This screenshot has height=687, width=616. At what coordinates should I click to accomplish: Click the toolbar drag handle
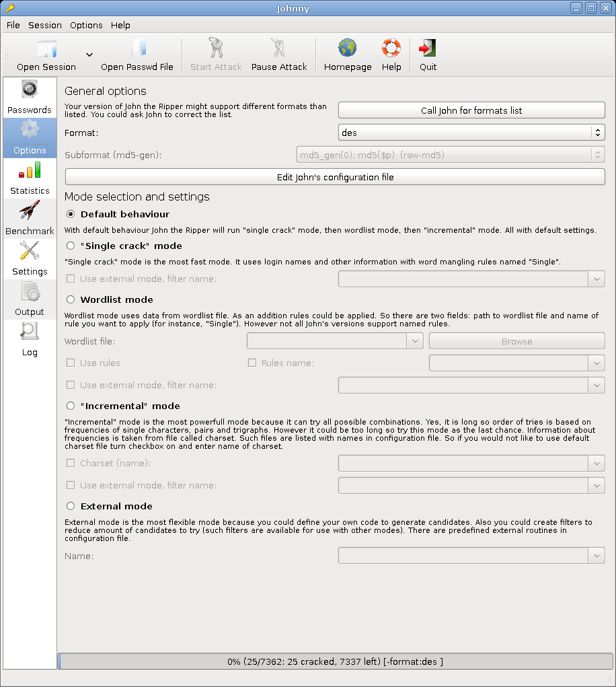[x=7, y=55]
